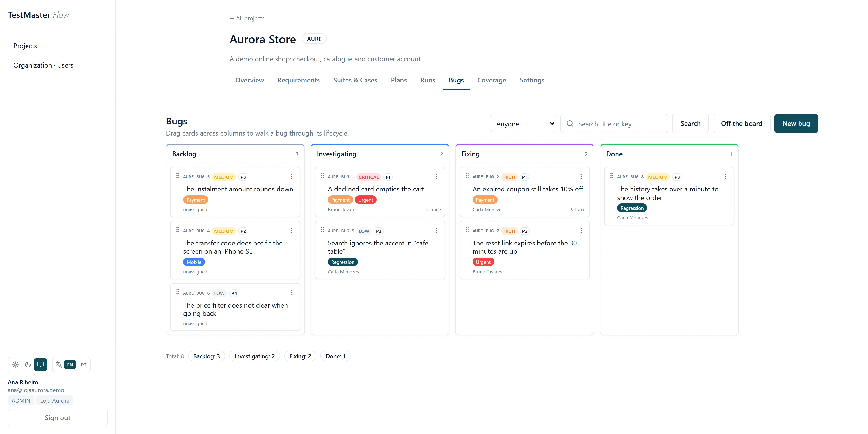The image size is (868, 434).
Task: Grab the drag handle on AURE-BUG-1 card
Action: click(322, 176)
